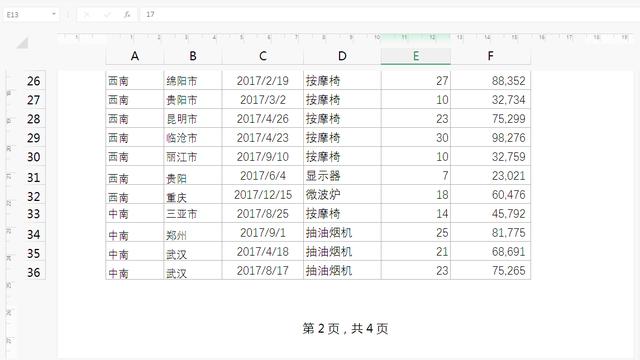This screenshot has width=640, height=360.
Task: Select column A header
Action: click(135, 56)
